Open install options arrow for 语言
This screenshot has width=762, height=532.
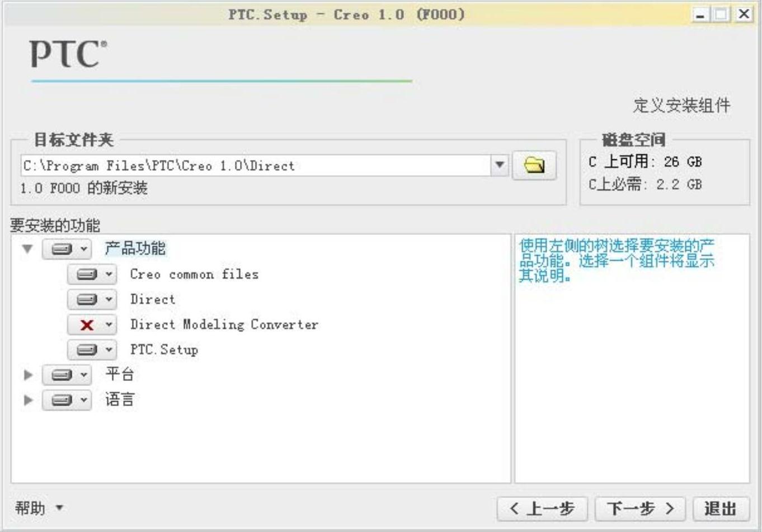click(x=83, y=400)
